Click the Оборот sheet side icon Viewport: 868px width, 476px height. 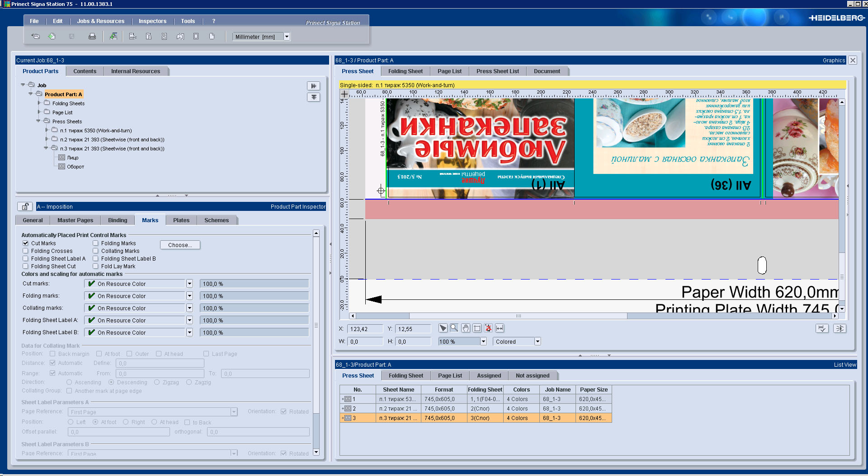click(61, 167)
